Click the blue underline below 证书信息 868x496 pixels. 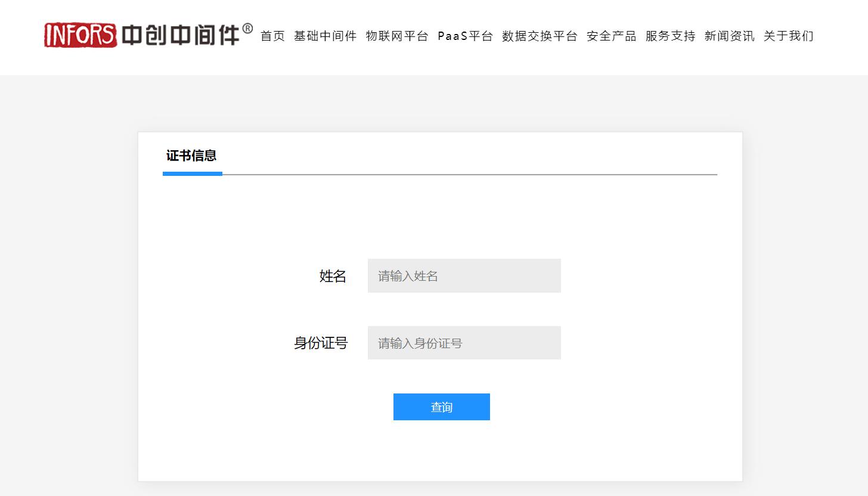[x=193, y=174]
